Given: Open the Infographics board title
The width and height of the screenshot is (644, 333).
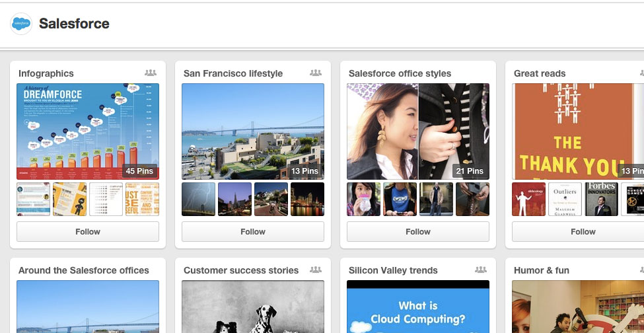Looking at the screenshot, I should pyautogui.click(x=46, y=73).
